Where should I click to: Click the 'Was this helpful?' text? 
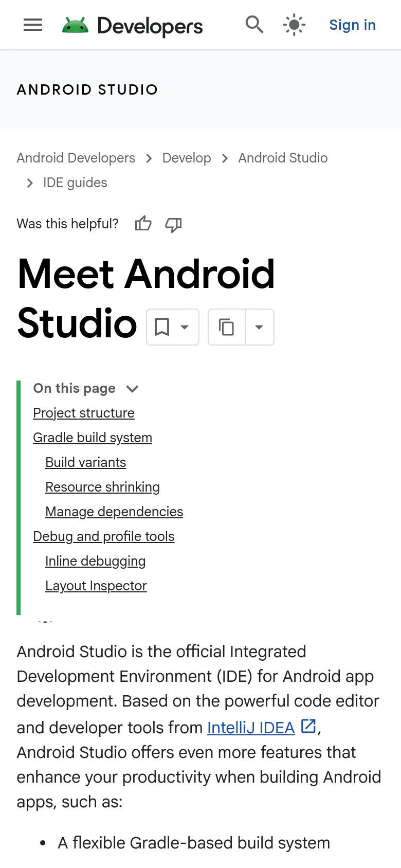coord(67,224)
